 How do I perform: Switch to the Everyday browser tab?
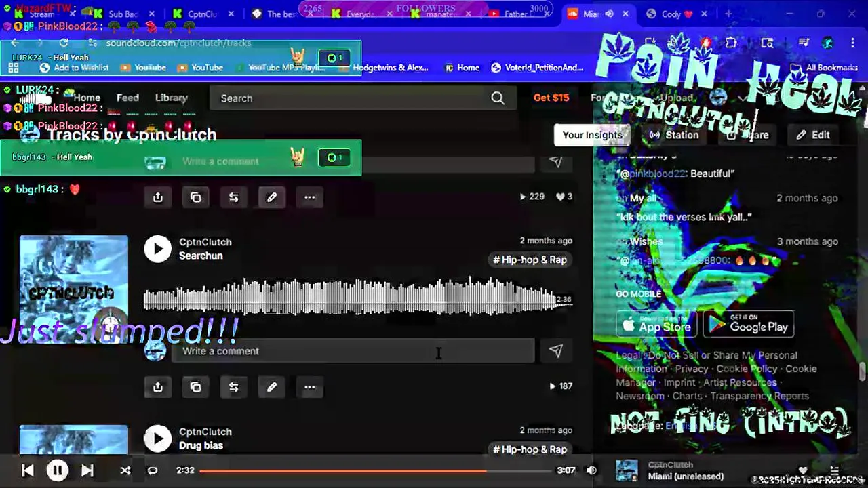360,14
